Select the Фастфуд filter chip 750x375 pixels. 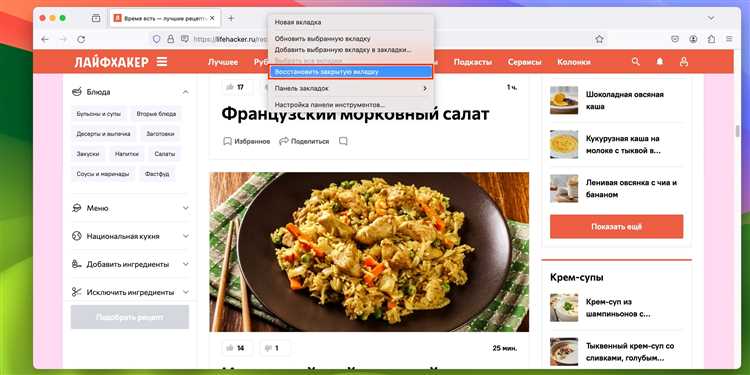coord(157,174)
